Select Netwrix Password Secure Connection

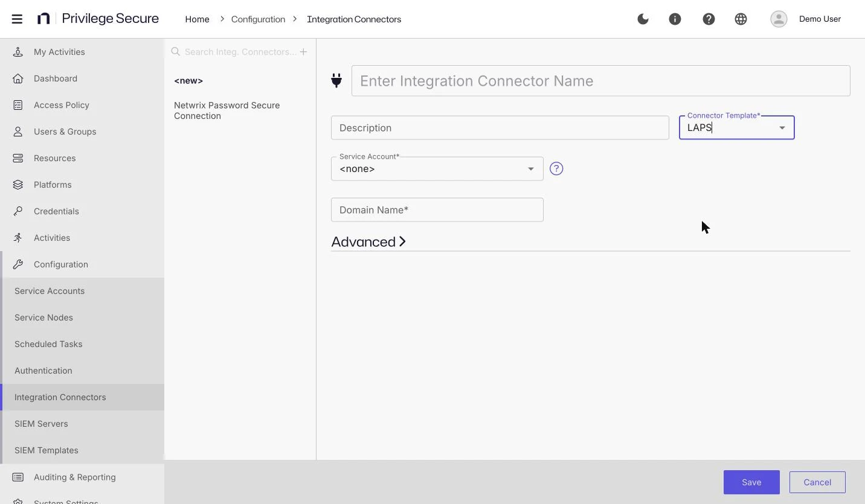[x=227, y=110]
